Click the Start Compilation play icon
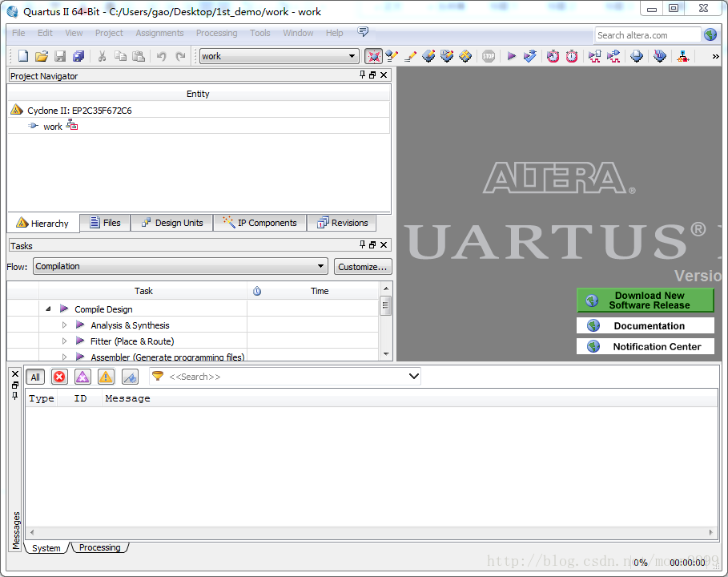728x577 pixels. click(x=512, y=56)
